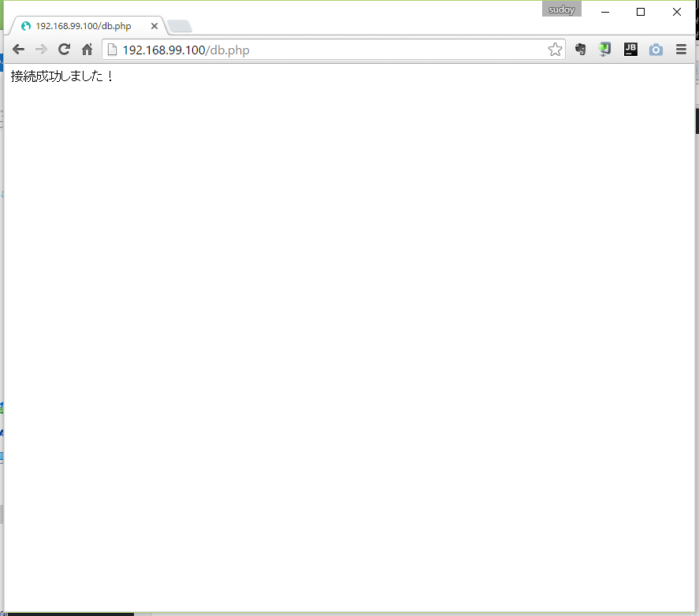Screen dimensions: 699x616
Task: View site info via page icon
Action: tap(112, 50)
